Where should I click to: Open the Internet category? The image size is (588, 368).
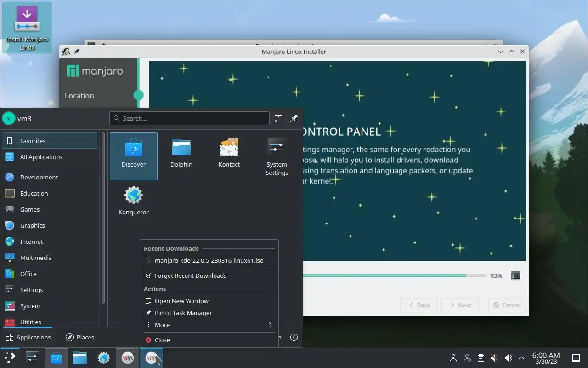(50, 241)
